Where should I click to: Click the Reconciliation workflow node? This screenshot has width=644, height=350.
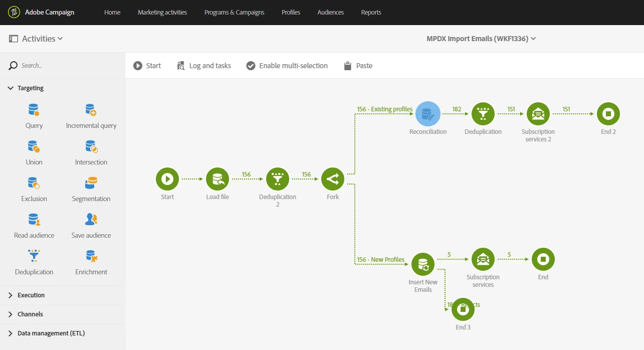428,114
